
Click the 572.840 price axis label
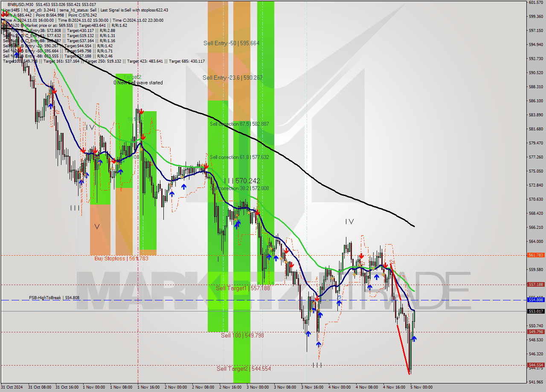tap(535, 185)
